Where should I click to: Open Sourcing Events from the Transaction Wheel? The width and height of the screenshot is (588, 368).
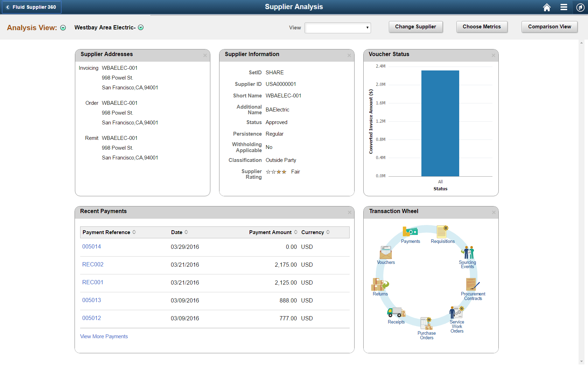click(468, 252)
